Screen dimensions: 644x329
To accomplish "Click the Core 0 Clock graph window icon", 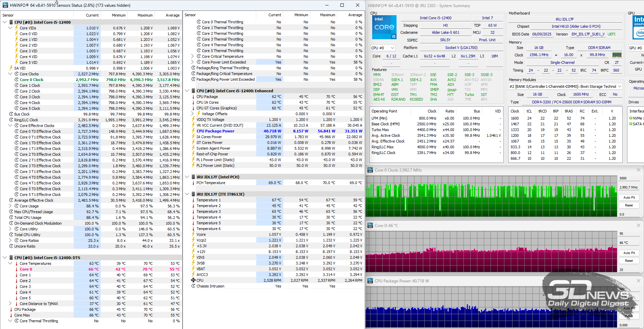I will (x=370, y=170).
